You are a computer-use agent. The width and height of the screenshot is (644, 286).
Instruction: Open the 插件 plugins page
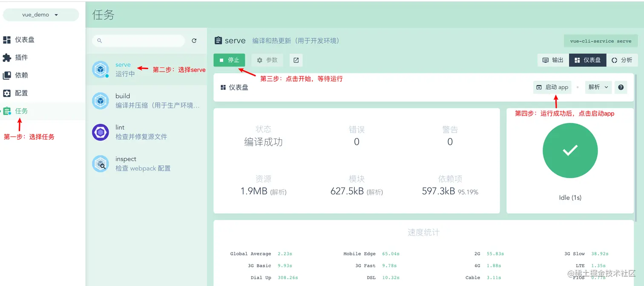(43, 58)
